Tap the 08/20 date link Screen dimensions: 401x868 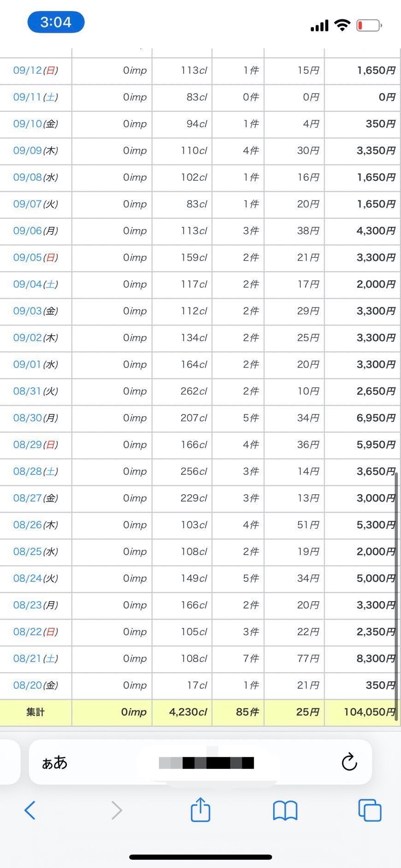coord(28,685)
